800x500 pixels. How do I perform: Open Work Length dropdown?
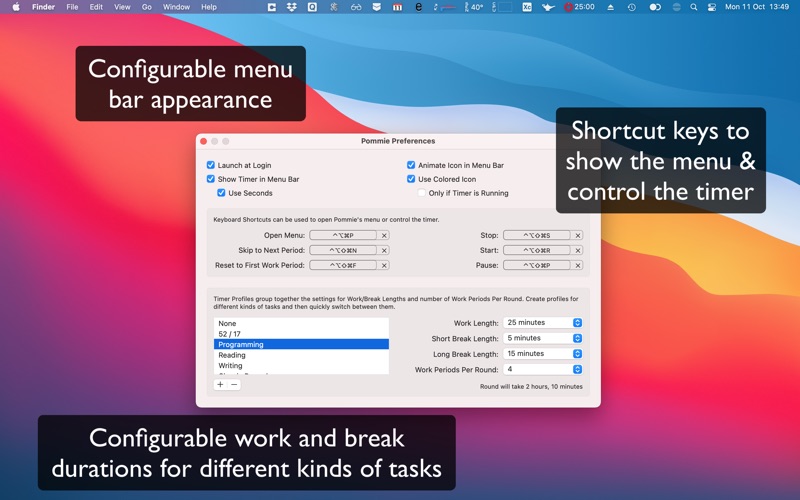coord(543,322)
